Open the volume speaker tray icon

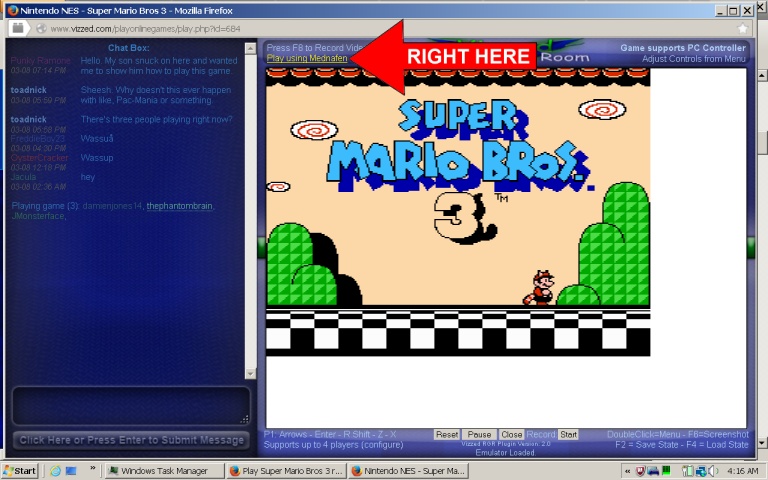712,471
